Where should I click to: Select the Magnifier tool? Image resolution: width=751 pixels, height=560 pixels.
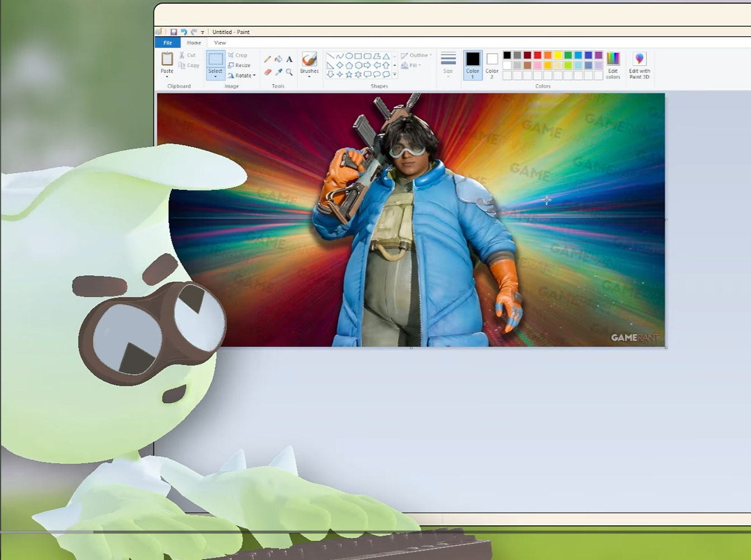[289, 72]
